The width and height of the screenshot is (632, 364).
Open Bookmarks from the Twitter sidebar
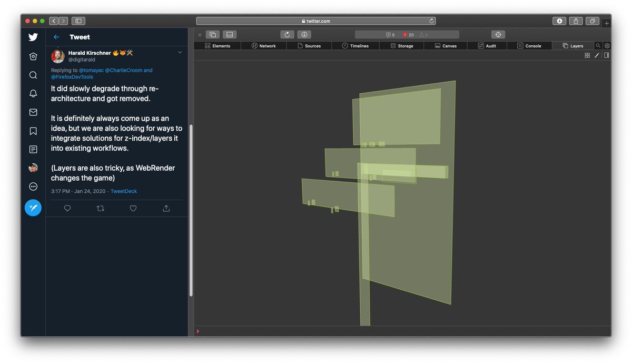[x=33, y=131]
